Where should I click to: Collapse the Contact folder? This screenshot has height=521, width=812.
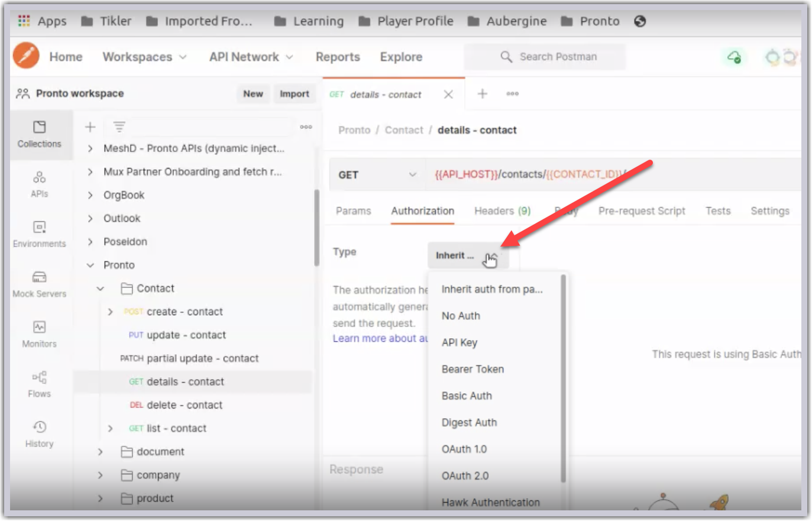click(101, 288)
